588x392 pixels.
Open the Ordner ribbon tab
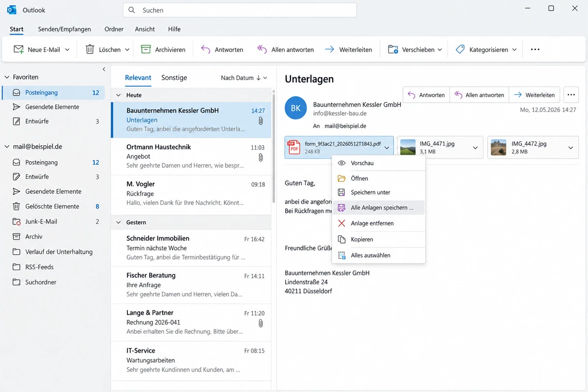pos(114,29)
